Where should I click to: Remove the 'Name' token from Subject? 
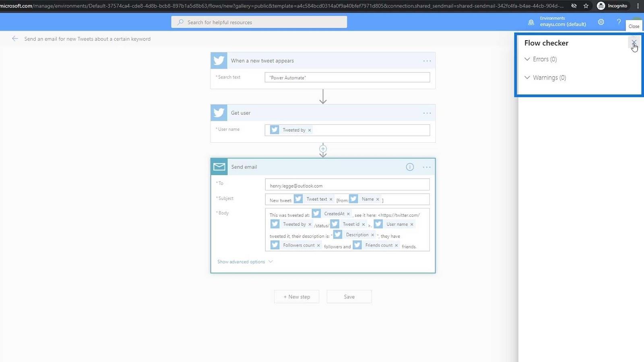click(378, 200)
